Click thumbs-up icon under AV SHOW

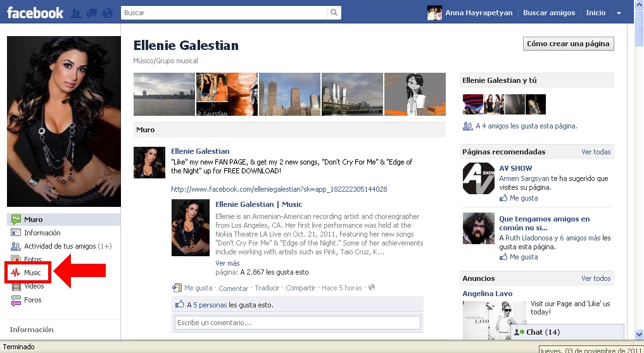[503, 198]
